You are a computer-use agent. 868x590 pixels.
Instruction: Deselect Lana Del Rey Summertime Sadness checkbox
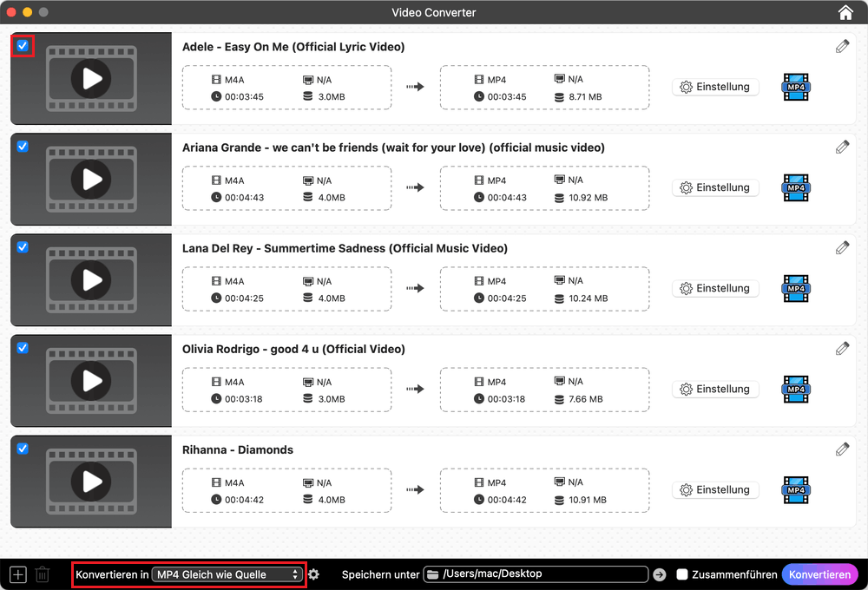23,247
